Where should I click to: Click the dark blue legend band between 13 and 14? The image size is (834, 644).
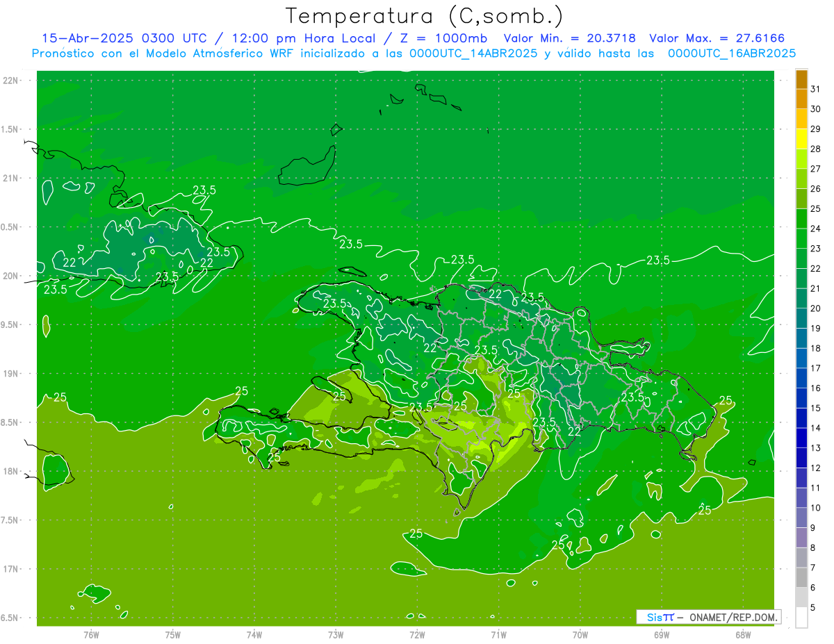tap(801, 438)
